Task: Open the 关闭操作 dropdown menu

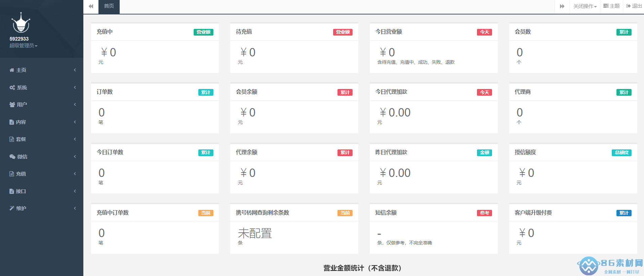Action: pyautogui.click(x=585, y=6)
